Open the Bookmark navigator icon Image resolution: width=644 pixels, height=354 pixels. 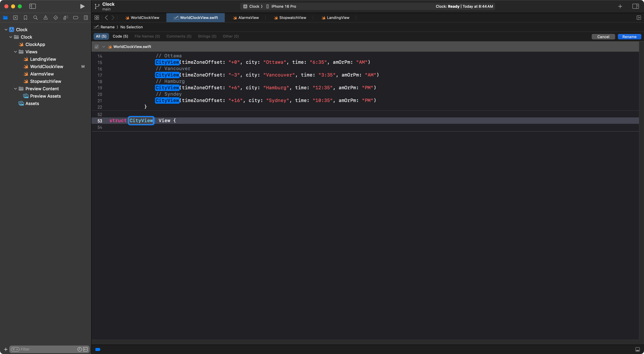click(25, 17)
